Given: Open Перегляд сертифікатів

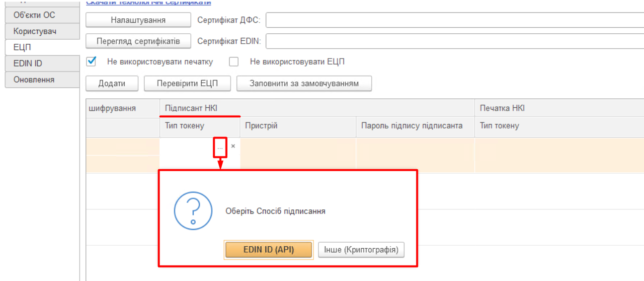Looking at the screenshot, I should [138, 41].
